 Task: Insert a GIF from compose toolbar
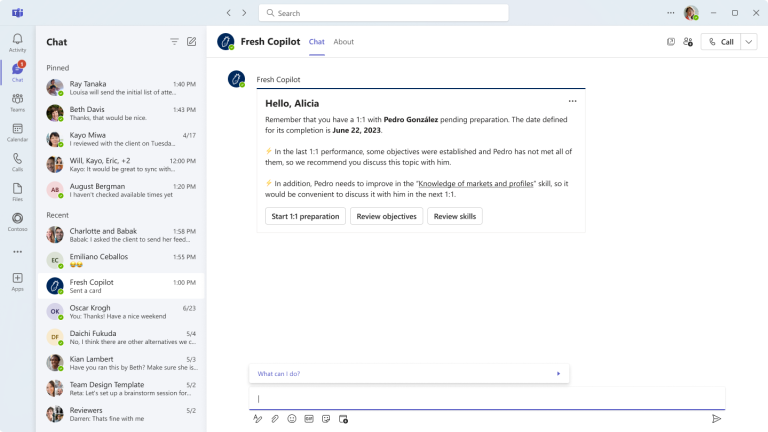309,419
